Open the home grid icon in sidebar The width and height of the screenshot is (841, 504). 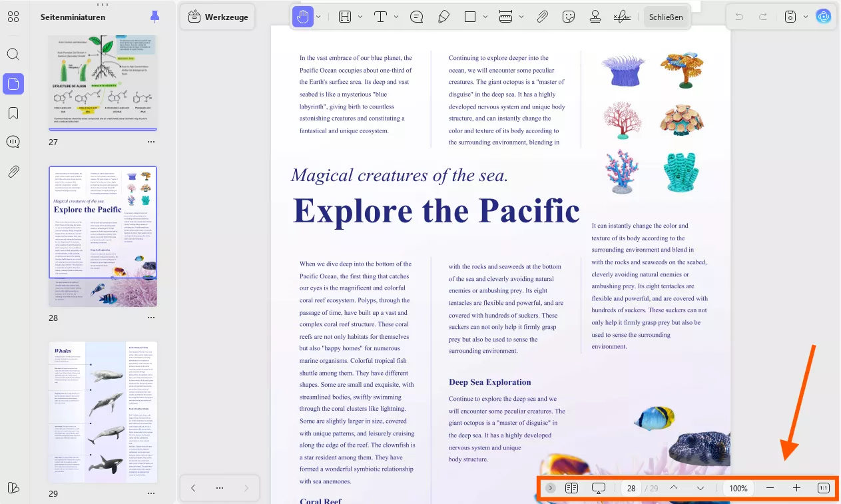point(13,17)
